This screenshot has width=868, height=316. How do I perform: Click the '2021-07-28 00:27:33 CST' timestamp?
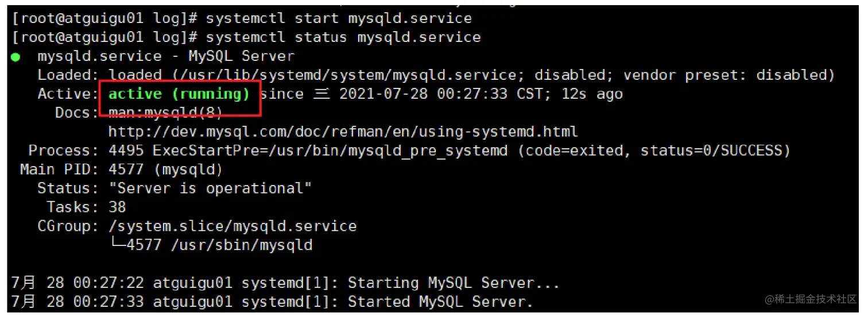click(441, 94)
